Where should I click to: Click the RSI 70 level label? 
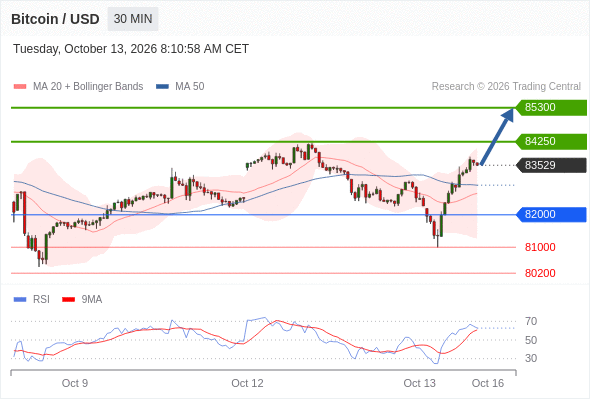(x=531, y=322)
